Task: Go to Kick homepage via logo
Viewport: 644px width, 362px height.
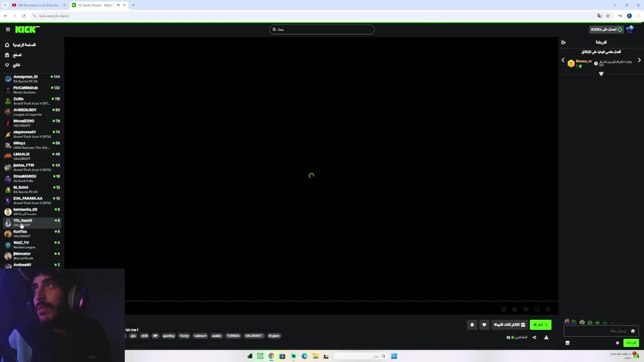Action: coord(25,30)
